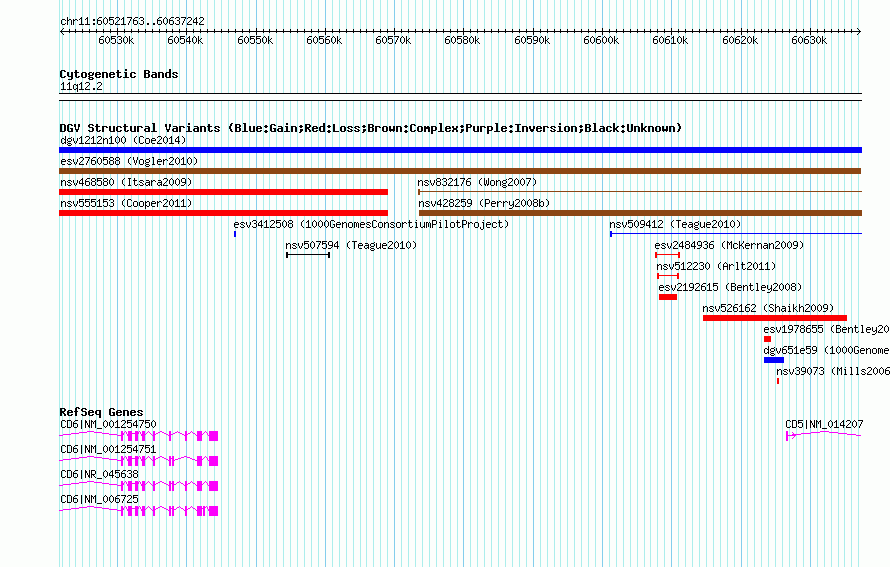The height and width of the screenshot is (567, 890).
Task: Click the nsv555153 (Cooper2011) text label
Action: (126, 203)
